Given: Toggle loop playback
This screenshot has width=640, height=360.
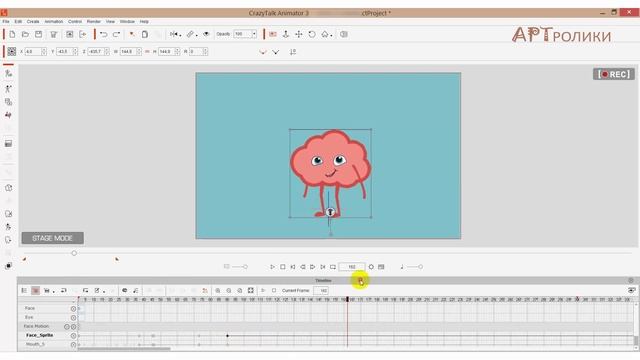Looking at the screenshot, I should pos(333,267).
